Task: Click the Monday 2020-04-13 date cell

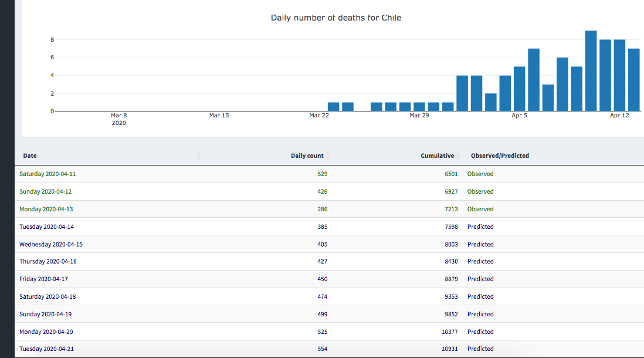Action: [x=46, y=209]
